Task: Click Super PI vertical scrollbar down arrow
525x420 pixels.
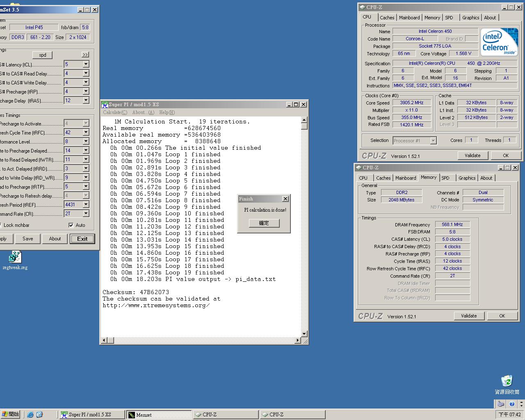Action: click(304, 334)
